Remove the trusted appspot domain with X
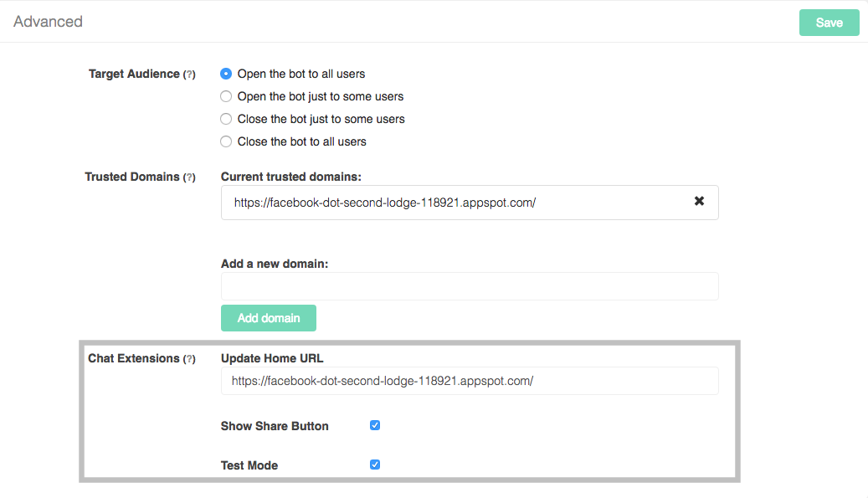The image size is (868, 498). pos(699,202)
